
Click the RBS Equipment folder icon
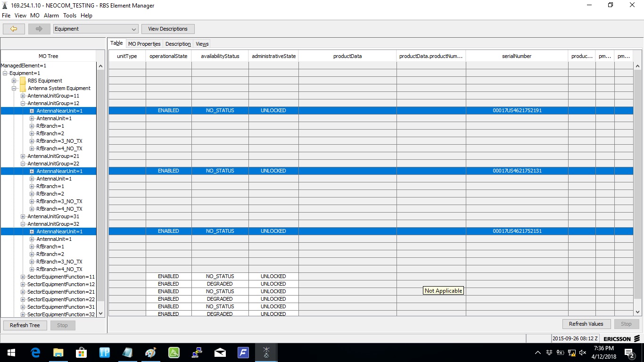tap(23, 81)
